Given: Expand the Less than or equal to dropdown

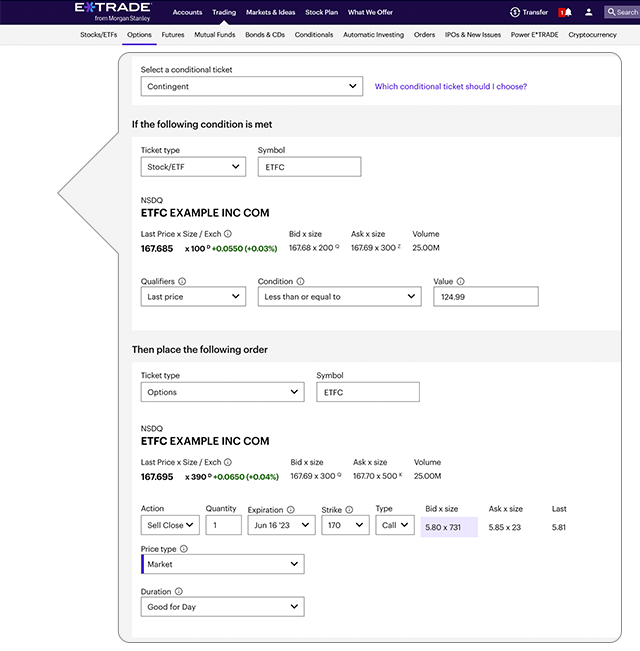Looking at the screenshot, I should (340, 297).
